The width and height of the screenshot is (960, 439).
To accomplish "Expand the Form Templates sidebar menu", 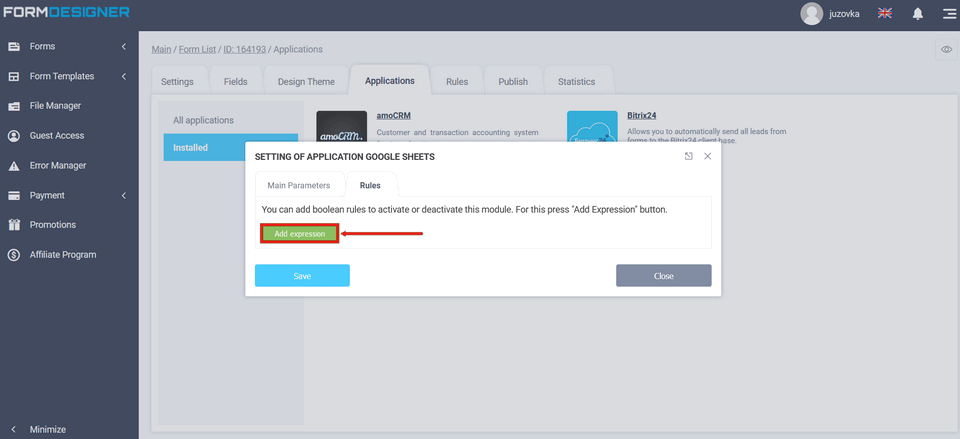I will (x=68, y=76).
